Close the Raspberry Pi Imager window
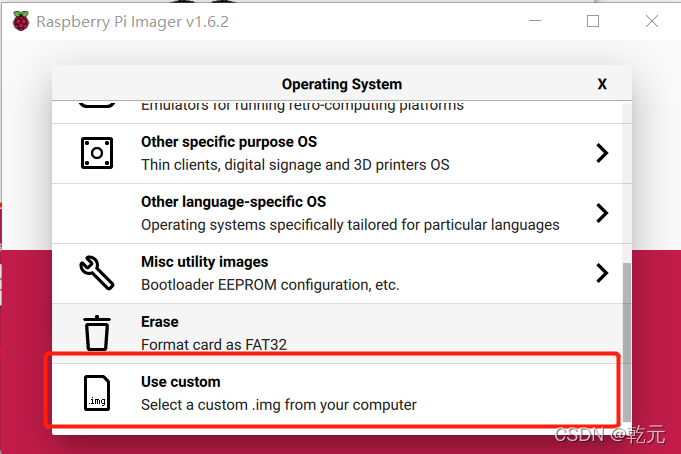681x454 pixels. [651, 21]
